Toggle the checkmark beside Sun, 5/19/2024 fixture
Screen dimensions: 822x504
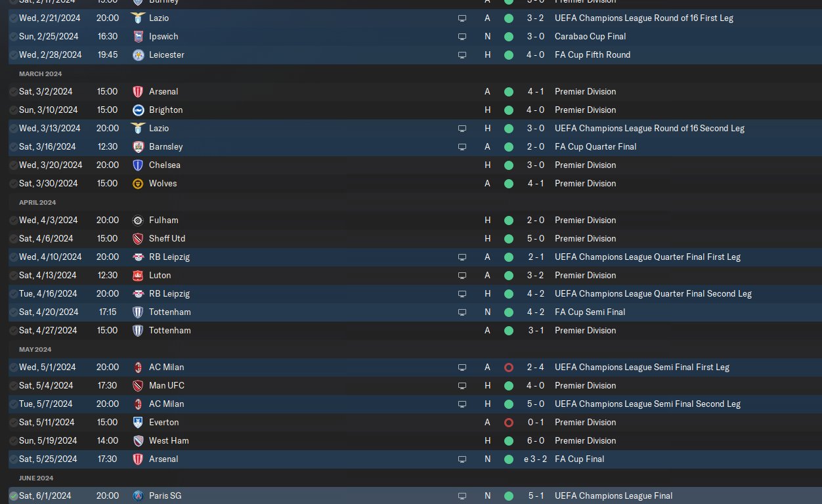tap(13, 440)
